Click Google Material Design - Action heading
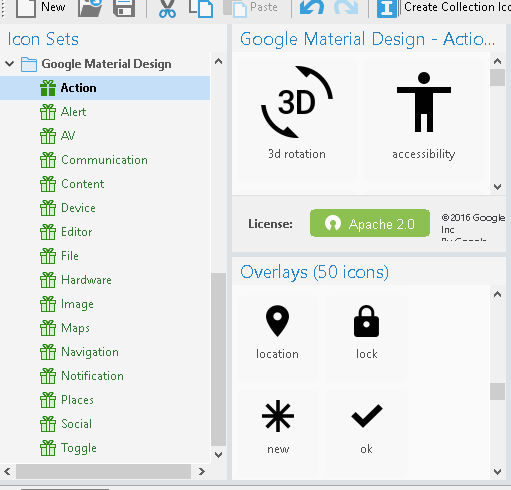The image size is (511, 490). tap(368, 39)
